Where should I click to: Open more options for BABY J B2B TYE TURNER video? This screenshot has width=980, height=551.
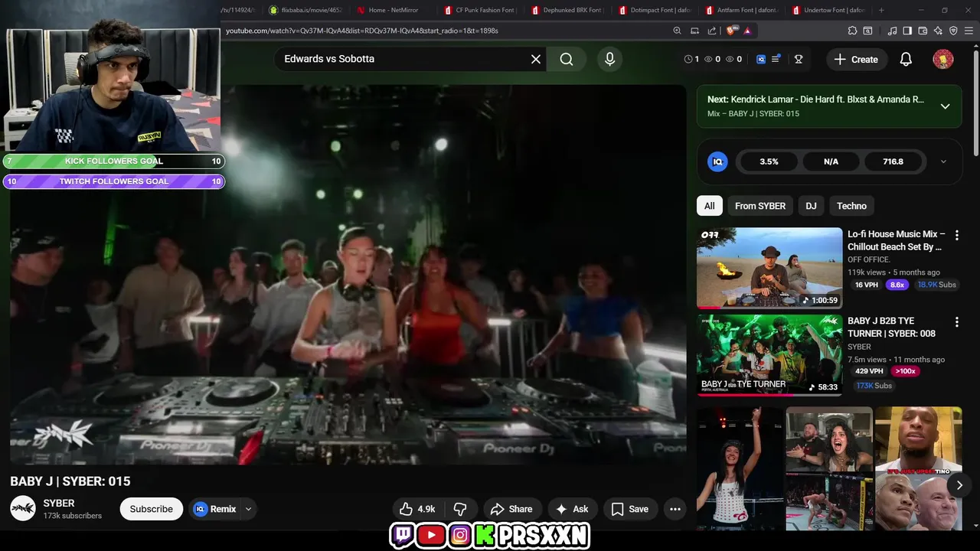956,322
